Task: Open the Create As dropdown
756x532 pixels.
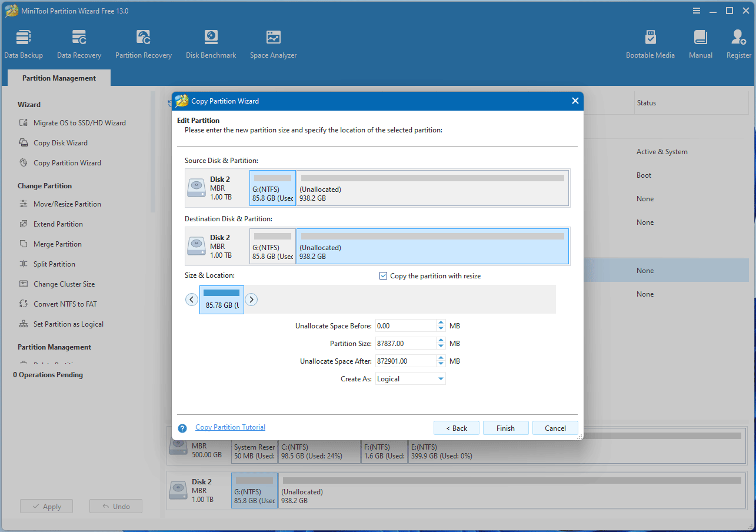Action: click(x=441, y=379)
